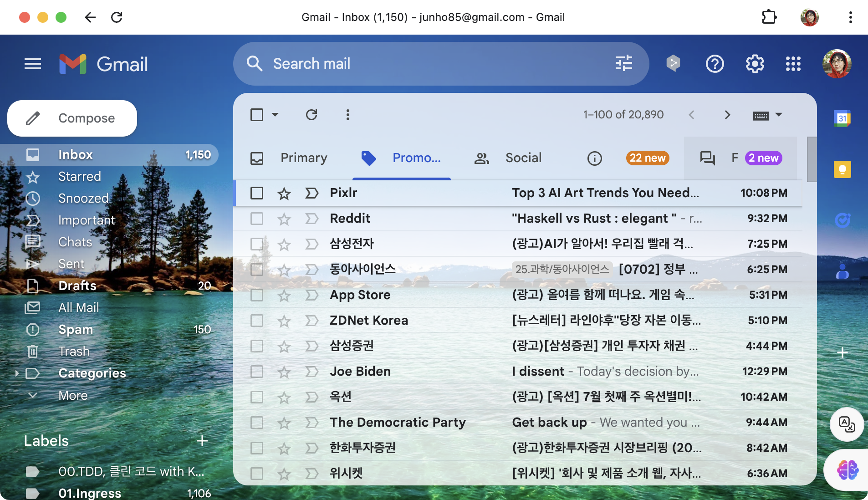This screenshot has width=868, height=500.
Task: Open Contacts side panel
Action: point(842,272)
